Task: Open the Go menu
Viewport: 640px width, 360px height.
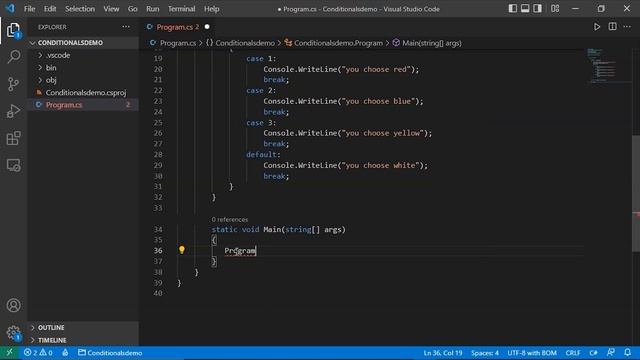Action: [133, 9]
